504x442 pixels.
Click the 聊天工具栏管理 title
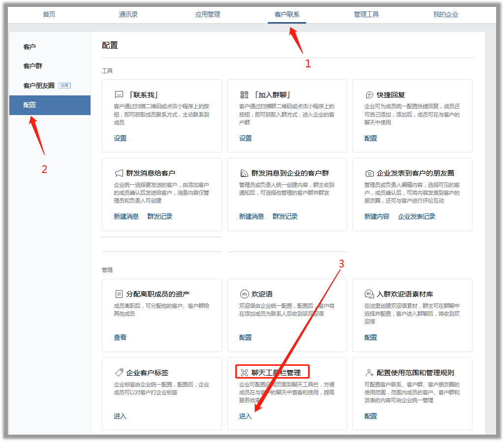276,373
